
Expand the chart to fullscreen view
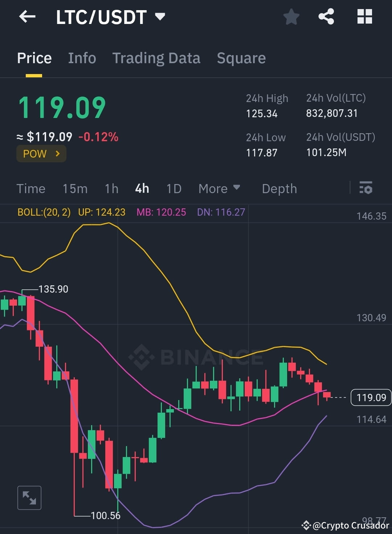[x=29, y=497]
